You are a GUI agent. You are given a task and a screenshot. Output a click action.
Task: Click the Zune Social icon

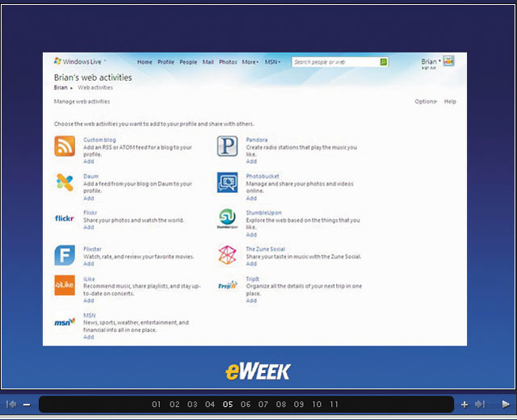[227, 255]
